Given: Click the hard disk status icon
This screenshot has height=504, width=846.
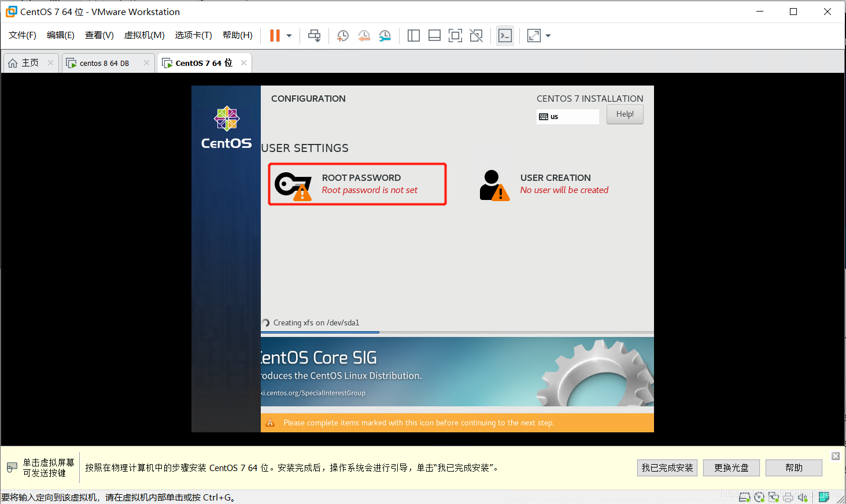Looking at the screenshot, I should (745, 497).
